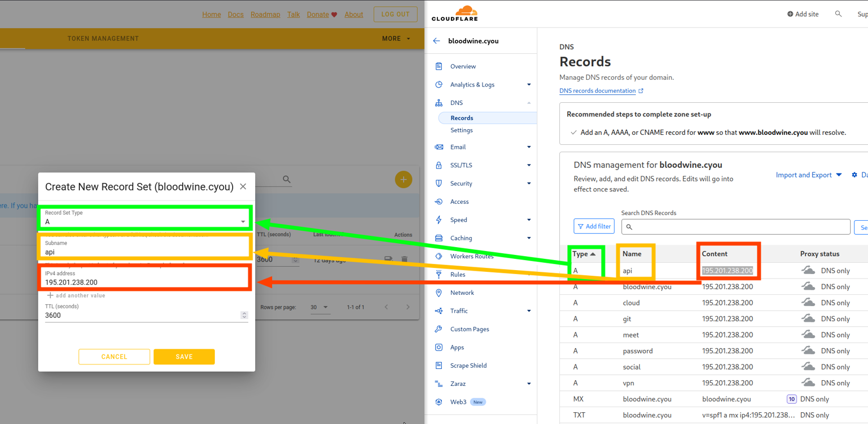Sort records by Name column header
This screenshot has width=868, height=424.
632,254
